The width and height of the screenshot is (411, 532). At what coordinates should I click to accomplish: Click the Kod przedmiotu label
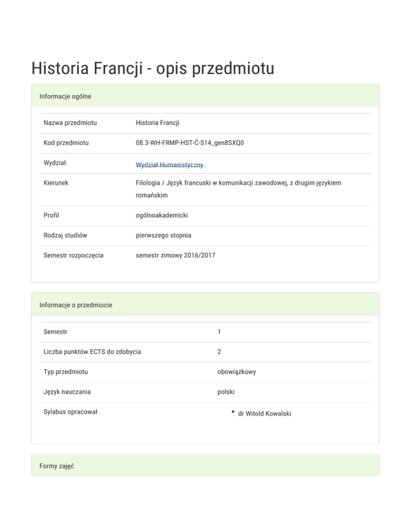pyautogui.click(x=66, y=143)
